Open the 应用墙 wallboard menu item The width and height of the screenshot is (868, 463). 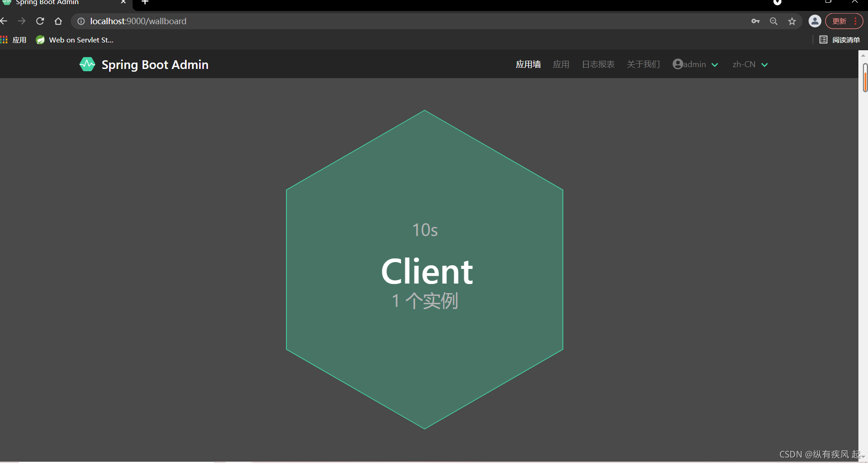point(528,64)
